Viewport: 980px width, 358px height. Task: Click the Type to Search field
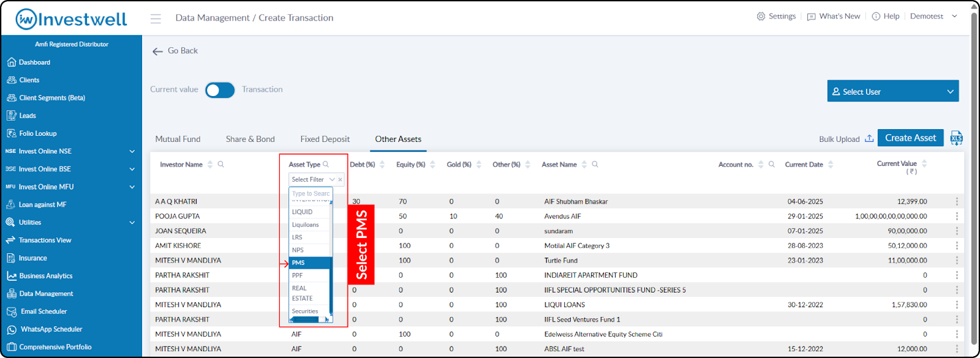click(x=311, y=193)
